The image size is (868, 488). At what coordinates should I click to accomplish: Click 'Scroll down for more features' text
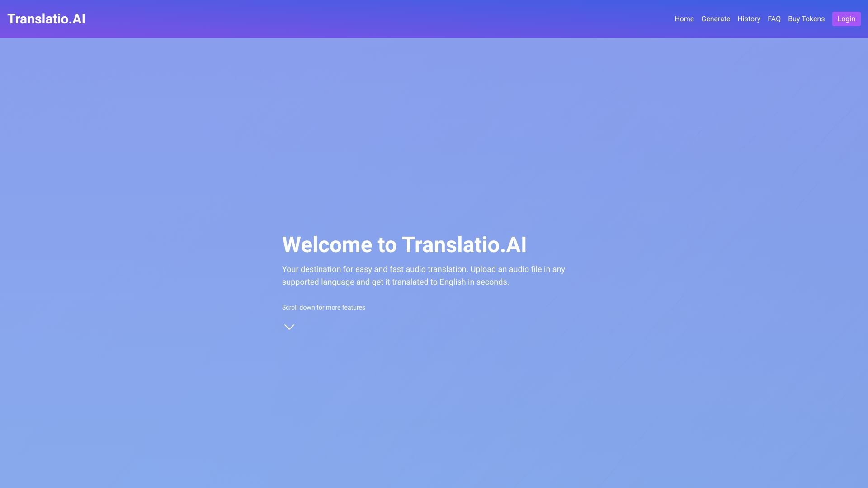point(323,307)
